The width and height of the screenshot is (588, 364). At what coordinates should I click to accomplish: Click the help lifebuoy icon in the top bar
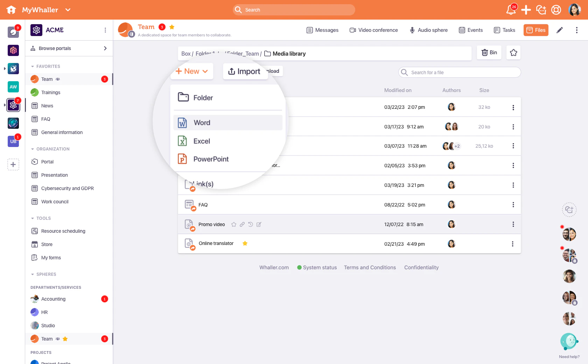pyautogui.click(x=556, y=10)
